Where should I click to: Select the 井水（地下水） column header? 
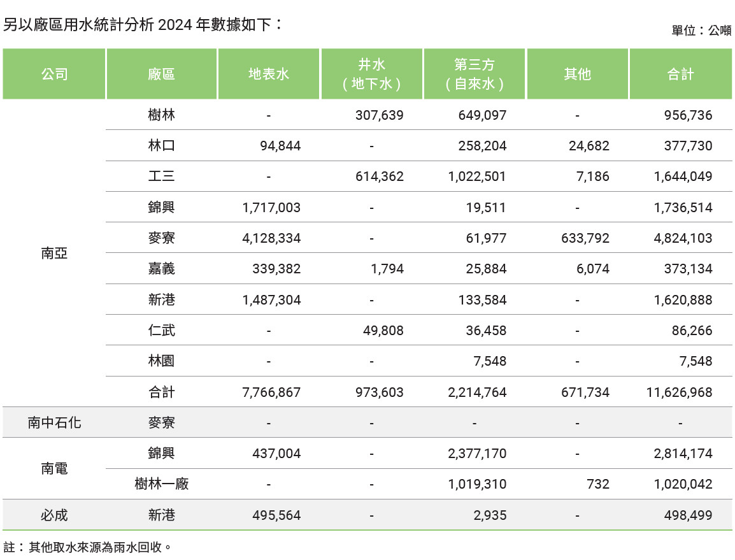[371, 73]
